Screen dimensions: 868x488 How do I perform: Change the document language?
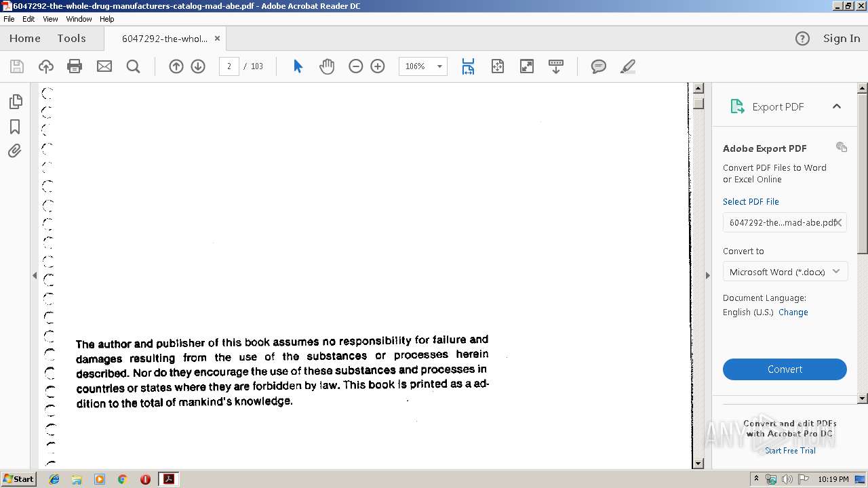(x=793, y=312)
